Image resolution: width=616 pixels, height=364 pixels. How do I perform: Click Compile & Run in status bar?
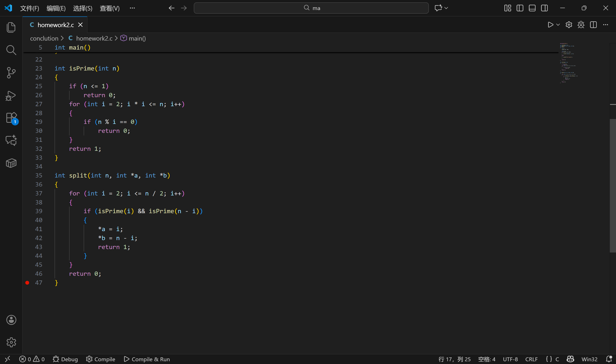point(147,359)
